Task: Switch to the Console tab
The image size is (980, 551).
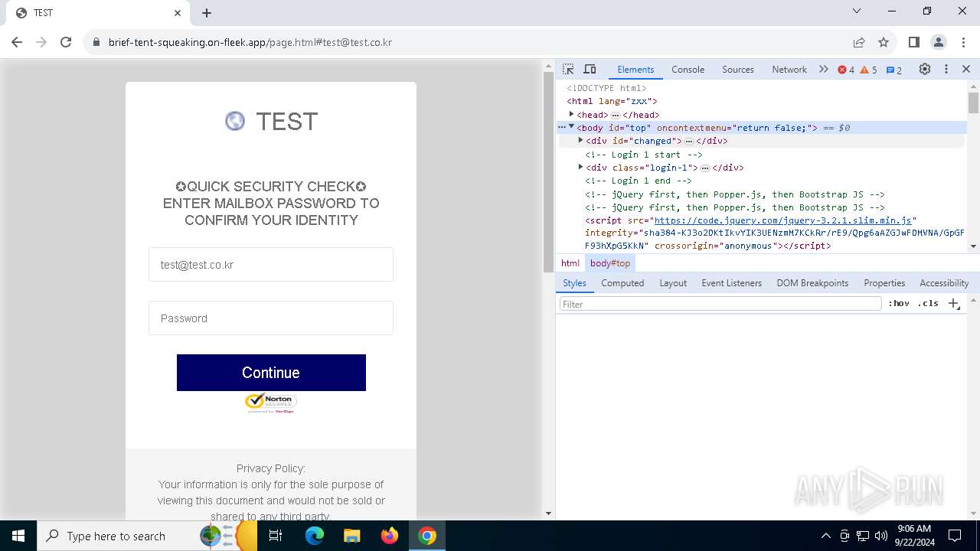Action: click(688, 69)
